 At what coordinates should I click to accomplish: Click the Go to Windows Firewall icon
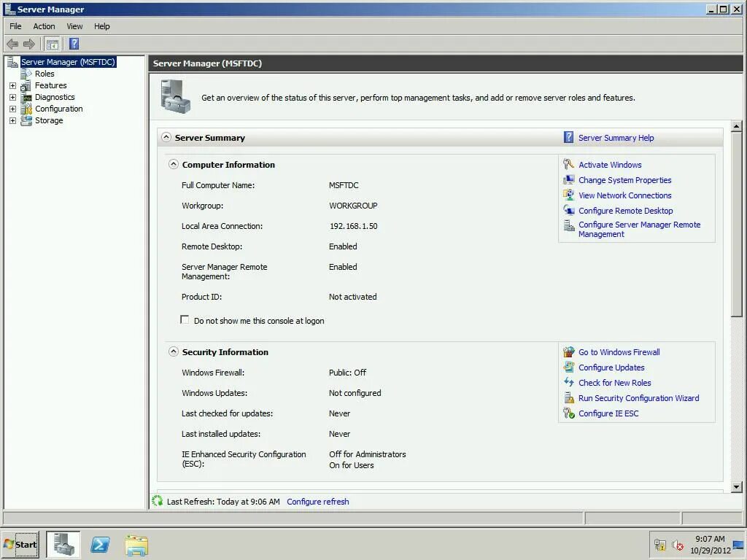click(568, 352)
